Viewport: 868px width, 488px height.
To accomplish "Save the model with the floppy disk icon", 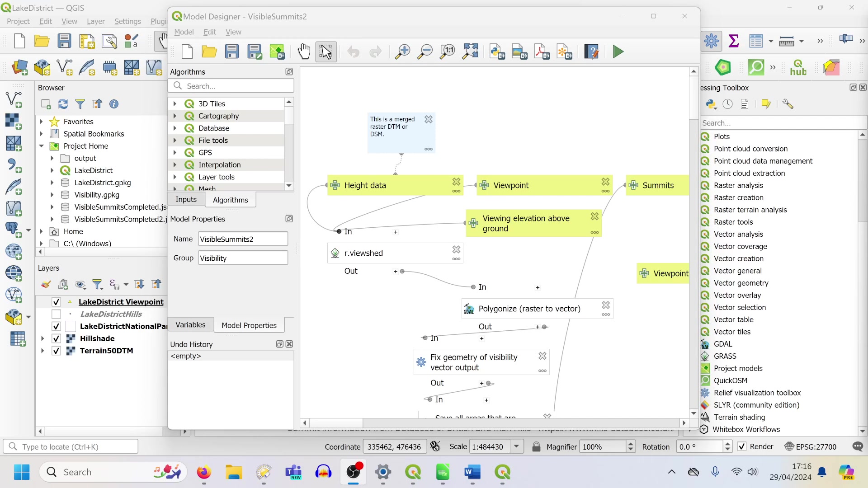I will [232, 52].
